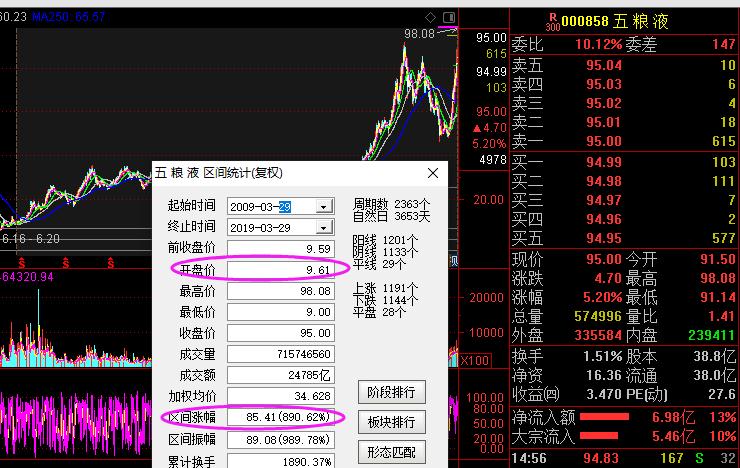The width and height of the screenshot is (740, 468).
Task: Click the R300 badge beside stock code
Action: point(553,22)
